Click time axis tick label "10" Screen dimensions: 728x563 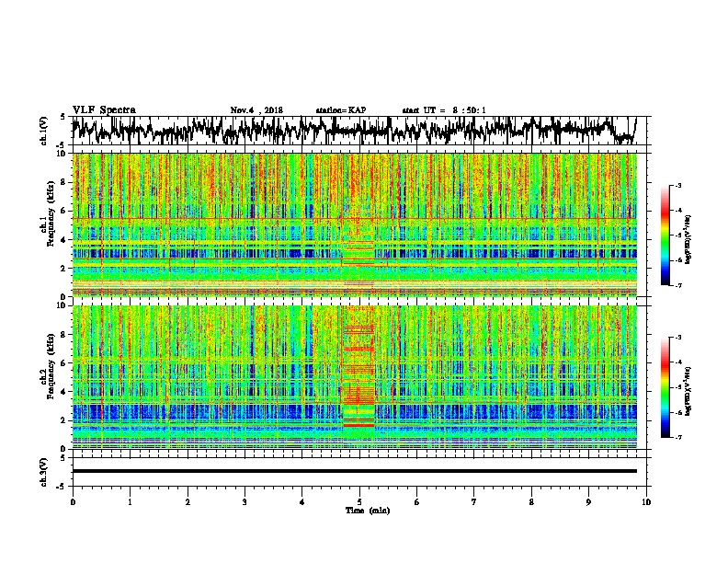646,502
